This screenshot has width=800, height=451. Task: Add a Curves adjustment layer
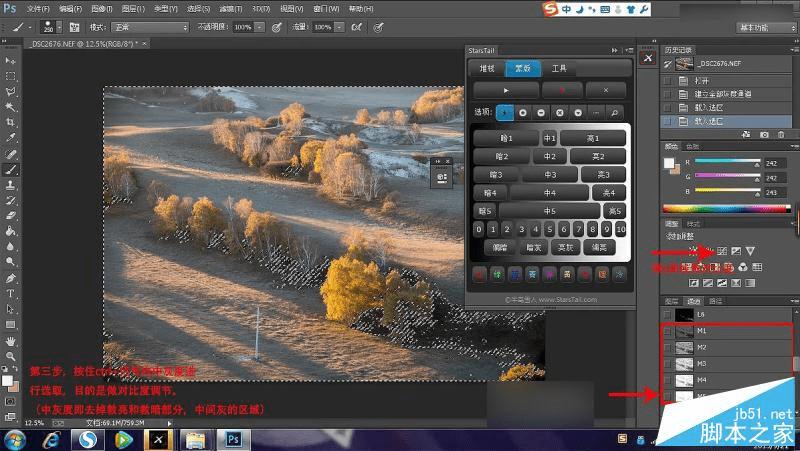722,251
